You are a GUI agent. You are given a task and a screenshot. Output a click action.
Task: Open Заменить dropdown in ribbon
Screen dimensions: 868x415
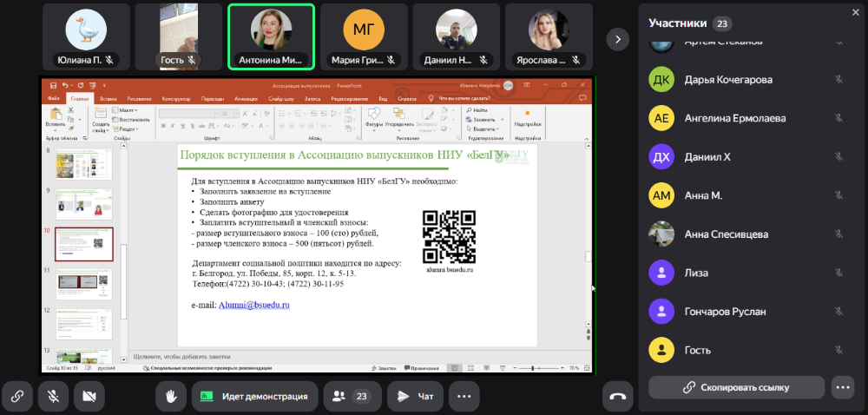(x=485, y=119)
